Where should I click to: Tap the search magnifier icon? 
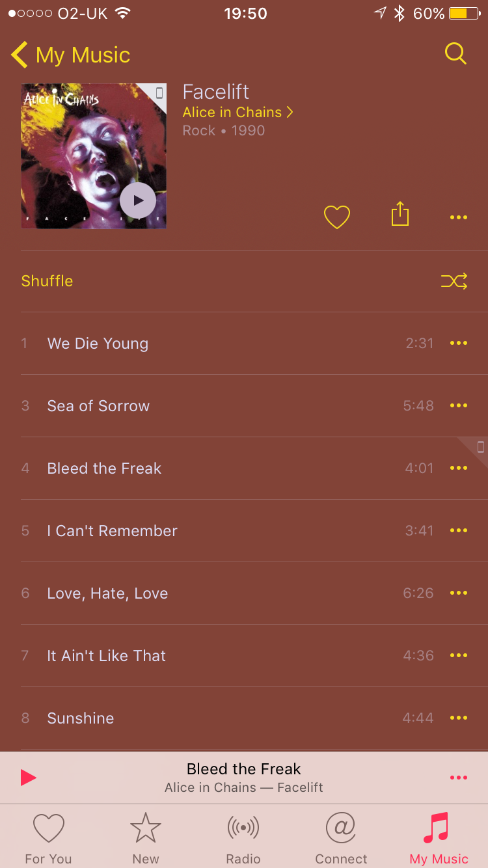click(455, 54)
